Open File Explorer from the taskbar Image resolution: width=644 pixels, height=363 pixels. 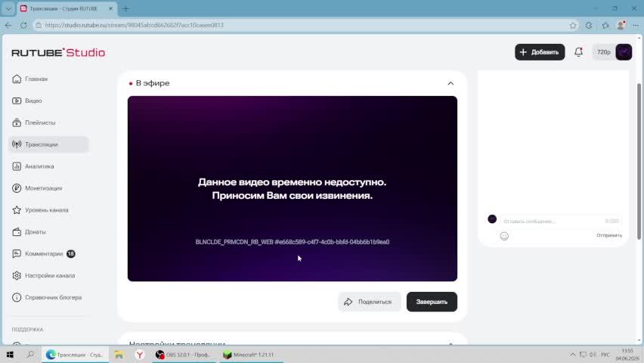(119, 355)
